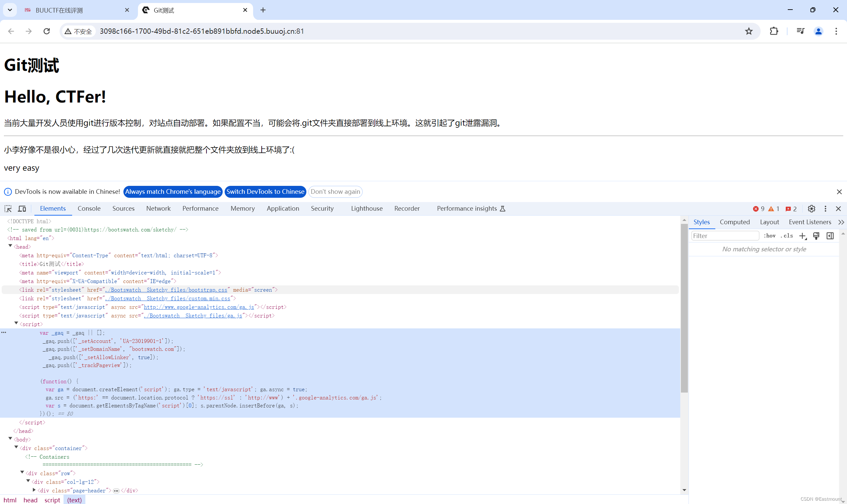Open the Lighthouse panel tab
This screenshot has height=504, width=847.
pos(367,209)
